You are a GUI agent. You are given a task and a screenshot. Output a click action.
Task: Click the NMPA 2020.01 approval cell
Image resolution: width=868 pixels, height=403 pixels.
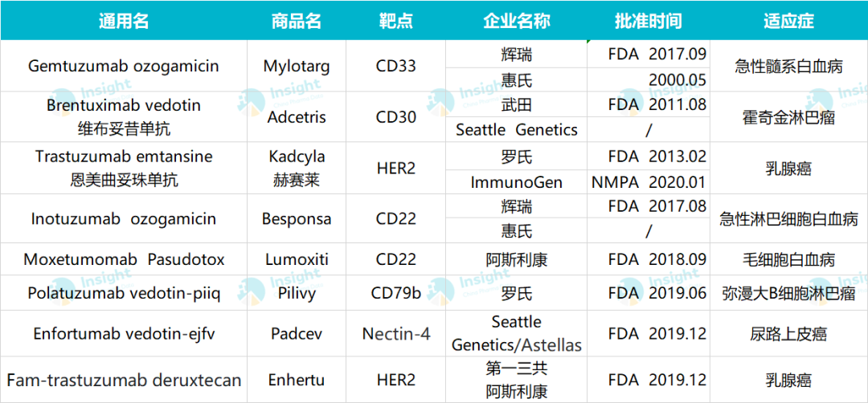649,181
